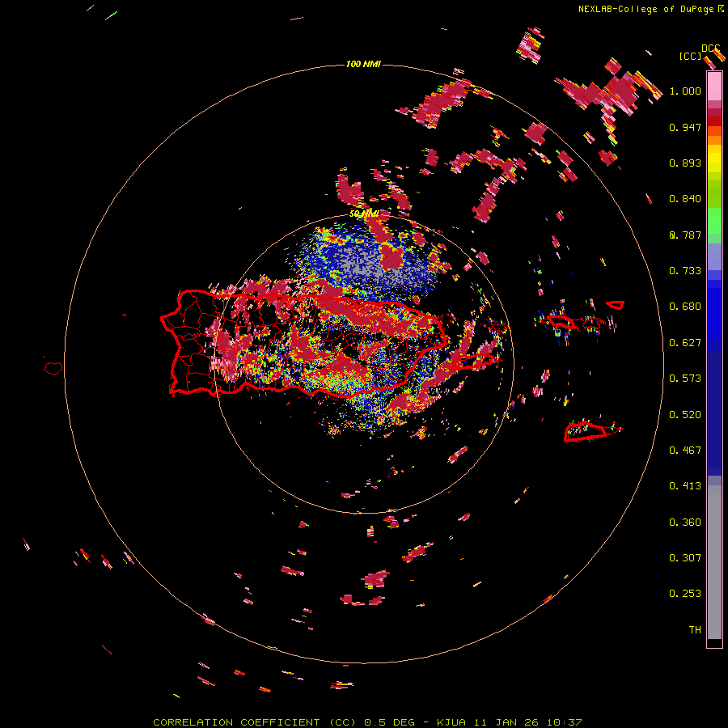Click the 100 NMI range ring label
Image resolution: width=728 pixels, height=728 pixels.
[x=363, y=64]
